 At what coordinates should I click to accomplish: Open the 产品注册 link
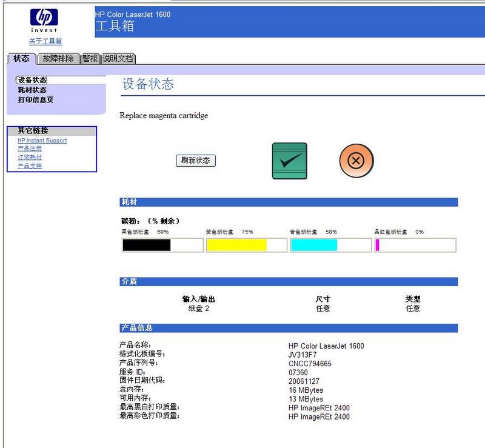[30, 149]
